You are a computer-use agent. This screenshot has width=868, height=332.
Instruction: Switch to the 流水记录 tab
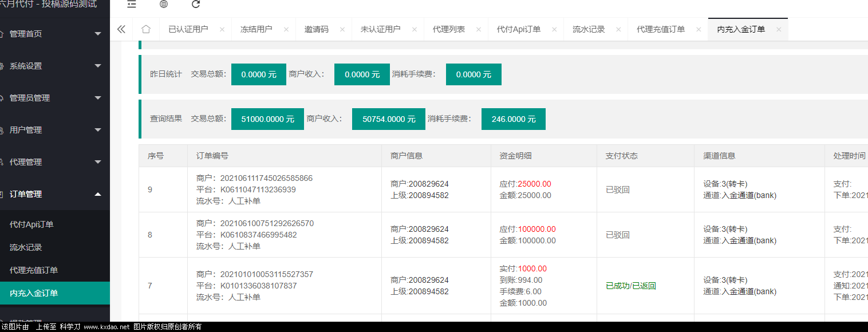click(x=589, y=29)
